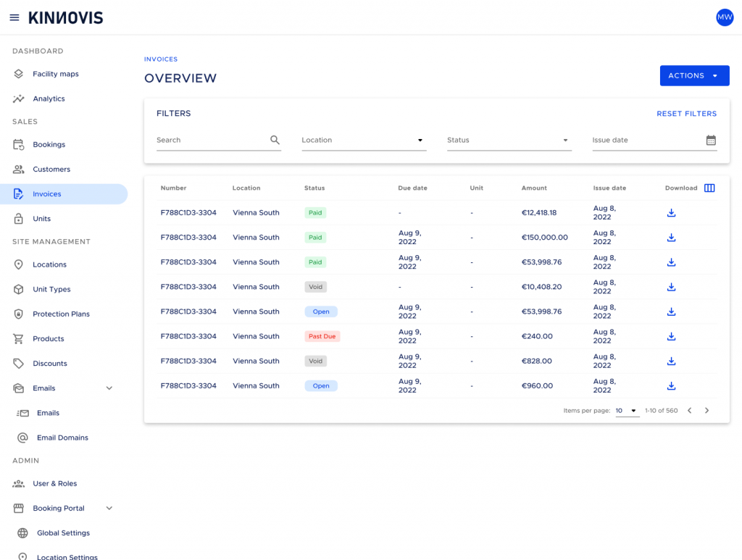Click the MW user avatar
742x560 pixels.
click(725, 17)
